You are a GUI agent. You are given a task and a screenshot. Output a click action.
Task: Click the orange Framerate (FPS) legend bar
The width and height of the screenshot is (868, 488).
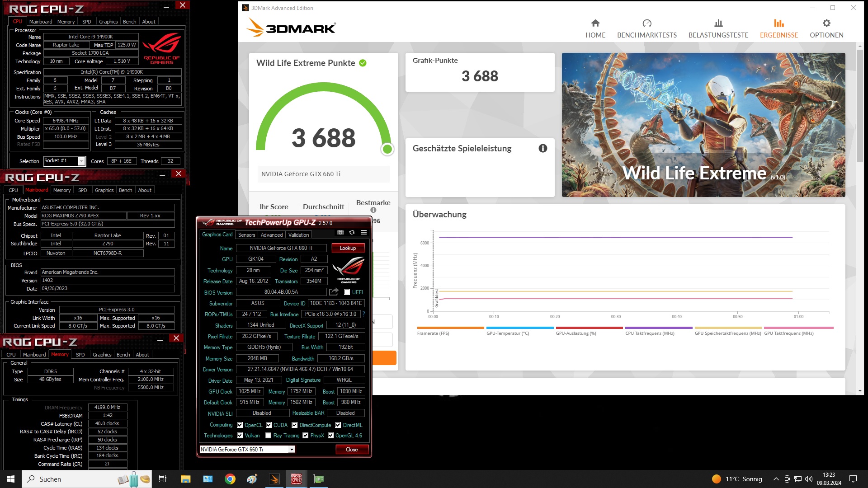(451, 328)
